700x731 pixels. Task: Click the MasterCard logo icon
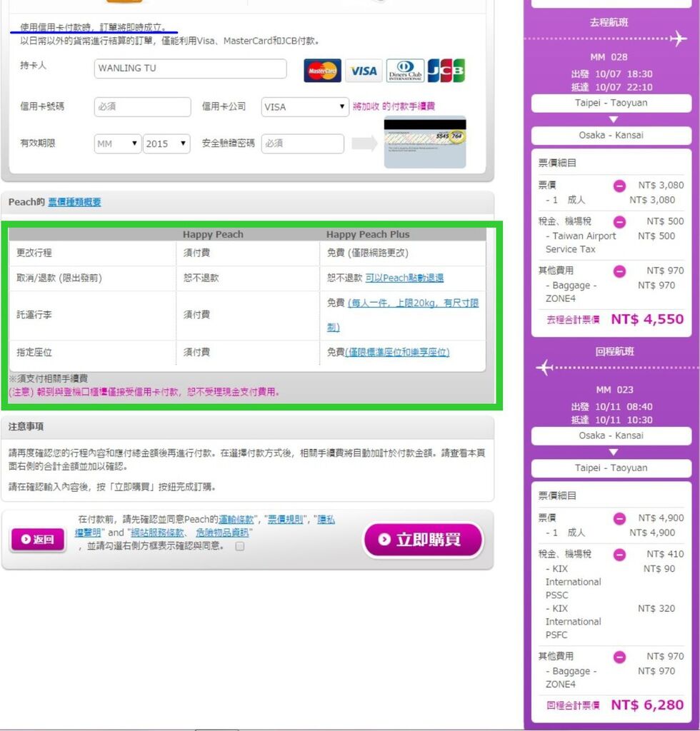coord(322,71)
